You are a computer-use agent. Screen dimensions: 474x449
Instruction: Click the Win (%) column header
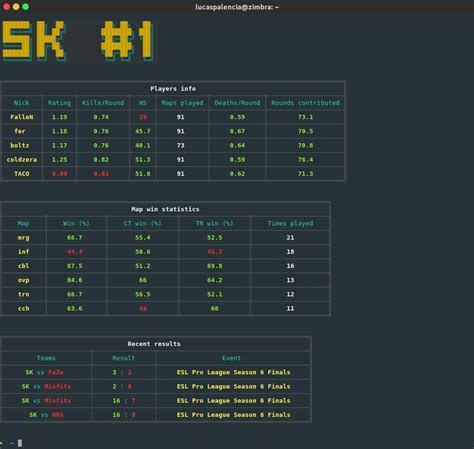coord(76,223)
